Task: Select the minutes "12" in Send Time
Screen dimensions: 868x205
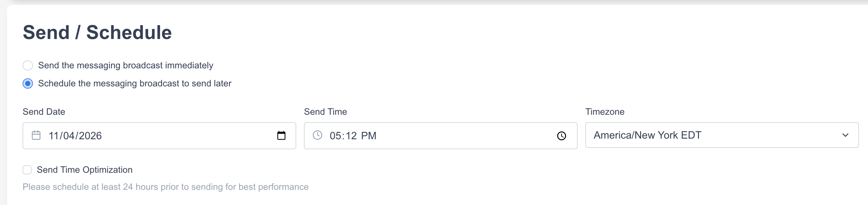Action: point(351,136)
